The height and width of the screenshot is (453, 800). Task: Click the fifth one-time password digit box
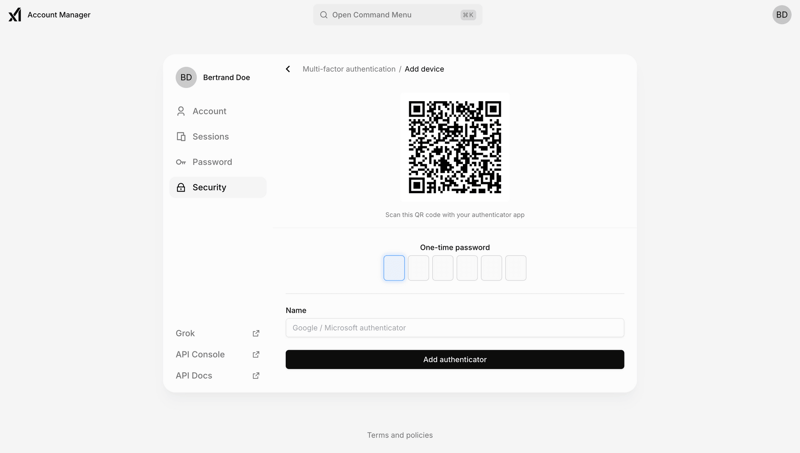coord(491,268)
